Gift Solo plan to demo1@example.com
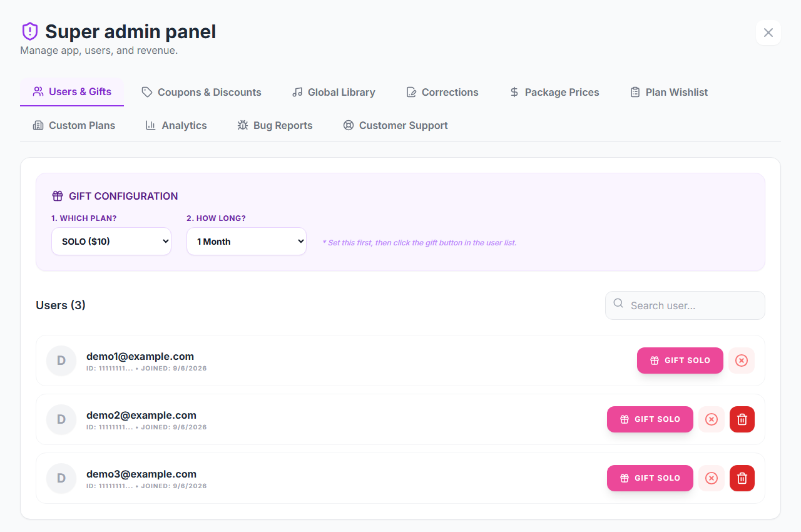 (x=680, y=361)
